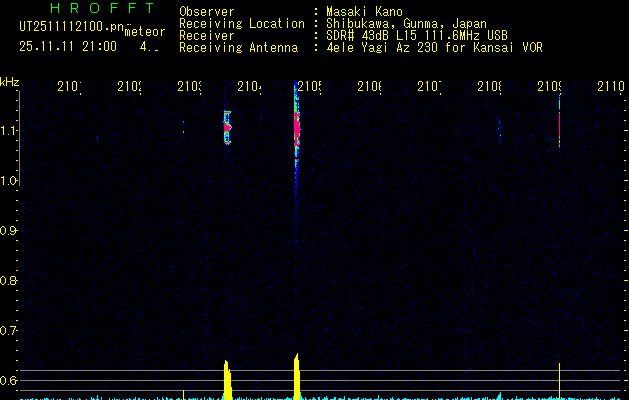This screenshot has width=629, height=400.
Task: Click the 2106 time axis marker
Action: 369,86
